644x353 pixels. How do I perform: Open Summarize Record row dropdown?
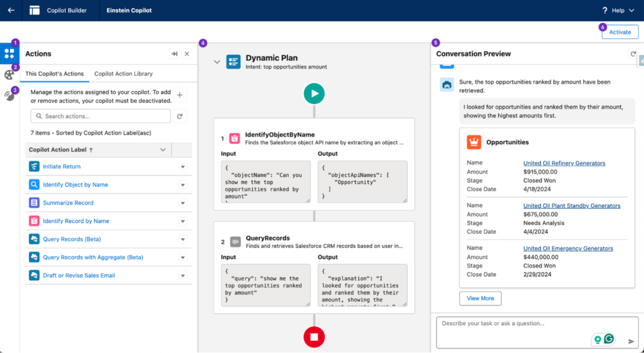coord(183,203)
